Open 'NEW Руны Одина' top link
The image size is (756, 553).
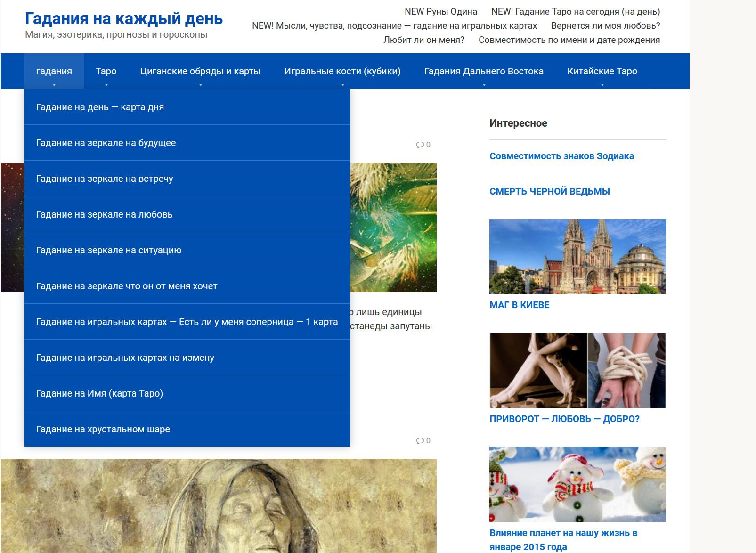click(x=441, y=12)
